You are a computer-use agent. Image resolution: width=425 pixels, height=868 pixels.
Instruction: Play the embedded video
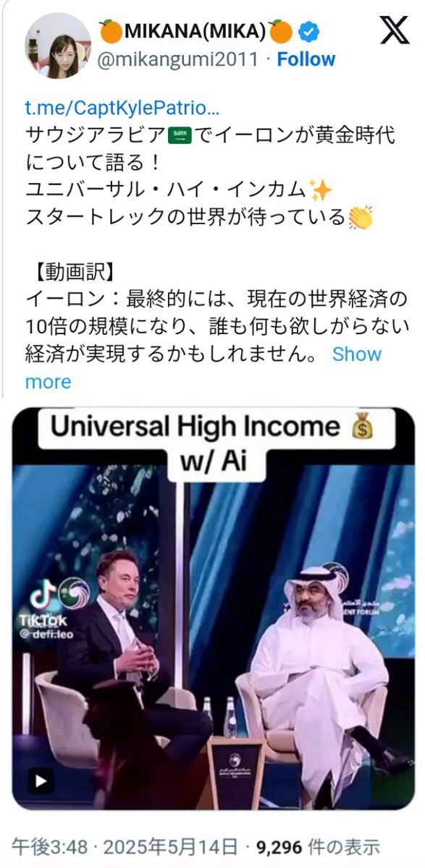point(41,780)
